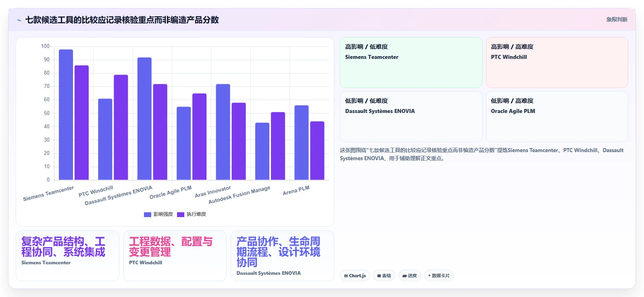Open the 低影响 / 低难度 quadrant card

click(x=411, y=117)
